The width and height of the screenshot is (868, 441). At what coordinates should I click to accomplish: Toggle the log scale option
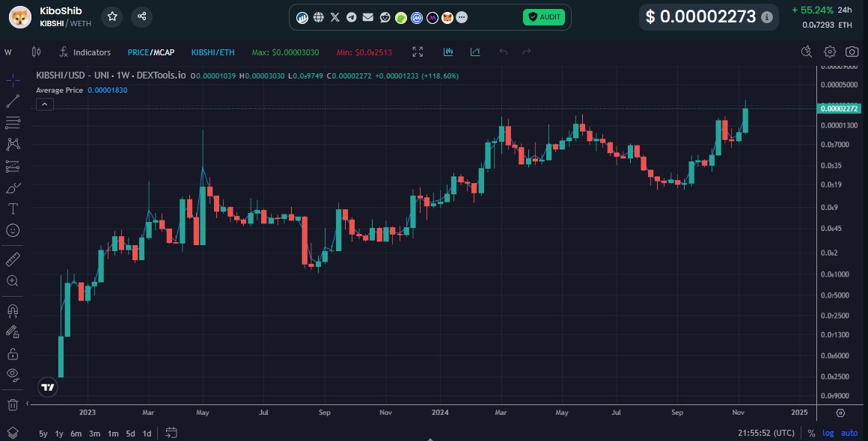[x=828, y=434]
